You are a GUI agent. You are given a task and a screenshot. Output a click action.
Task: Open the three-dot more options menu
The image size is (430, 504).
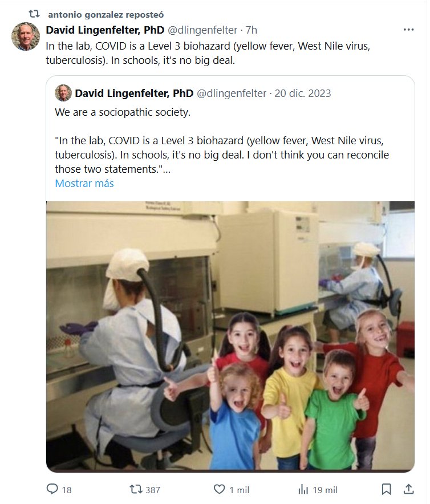click(x=408, y=30)
